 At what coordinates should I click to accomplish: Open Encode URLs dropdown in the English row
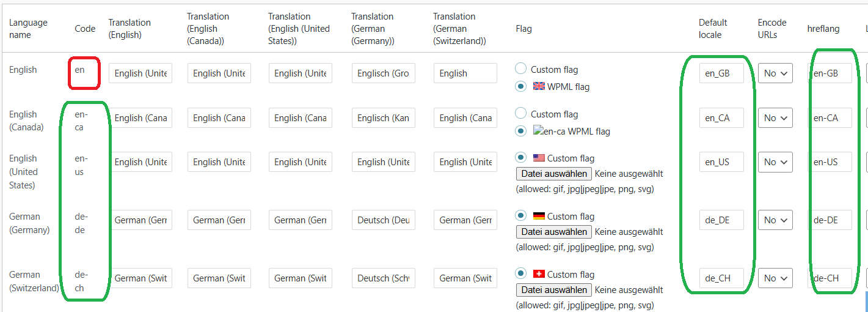click(775, 73)
